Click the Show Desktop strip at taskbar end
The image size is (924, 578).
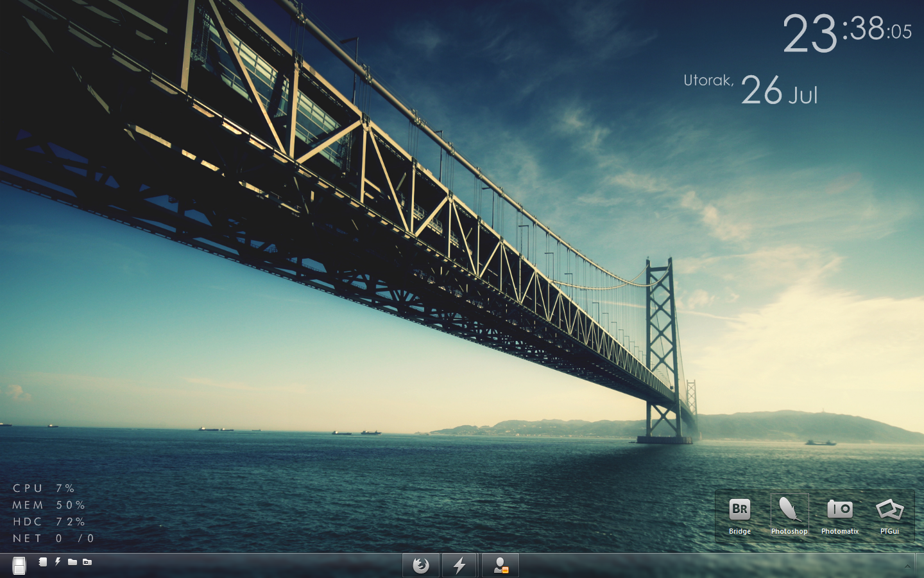(920, 566)
